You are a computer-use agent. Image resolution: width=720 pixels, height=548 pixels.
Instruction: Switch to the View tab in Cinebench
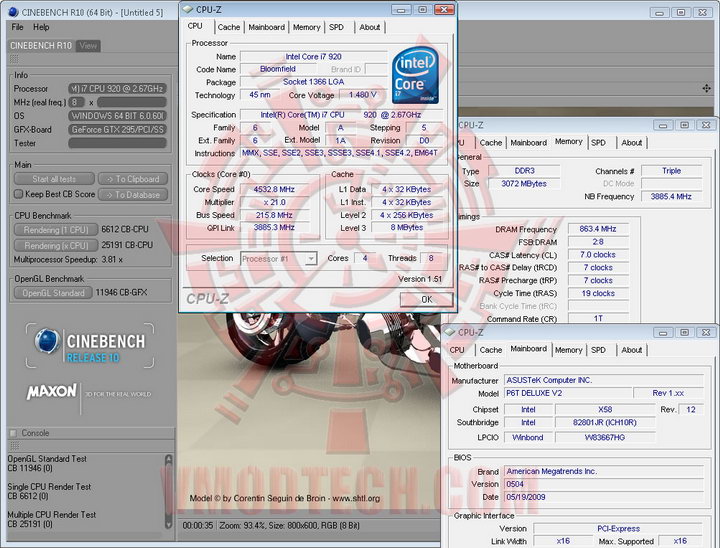(88, 46)
